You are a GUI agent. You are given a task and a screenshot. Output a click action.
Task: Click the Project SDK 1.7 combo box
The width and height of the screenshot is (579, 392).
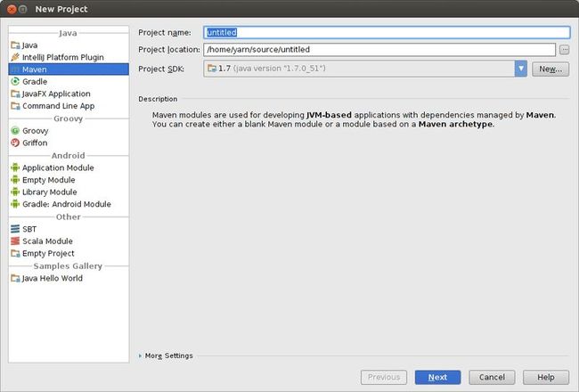[x=365, y=69]
